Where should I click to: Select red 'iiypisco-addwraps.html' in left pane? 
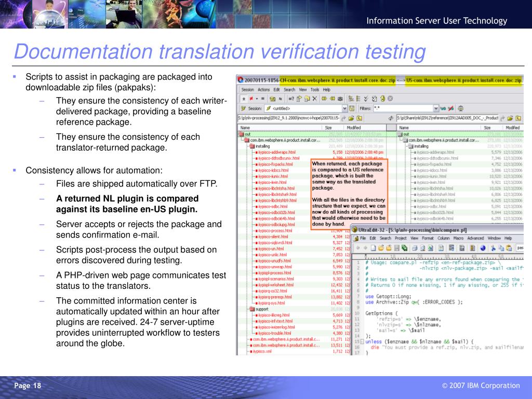coord(277,152)
